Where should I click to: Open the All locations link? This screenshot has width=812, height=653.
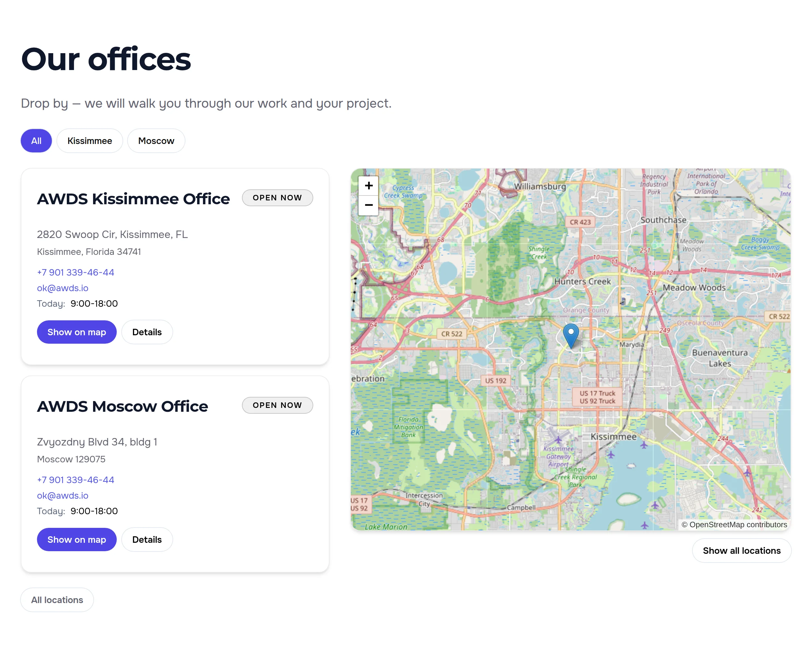(57, 600)
